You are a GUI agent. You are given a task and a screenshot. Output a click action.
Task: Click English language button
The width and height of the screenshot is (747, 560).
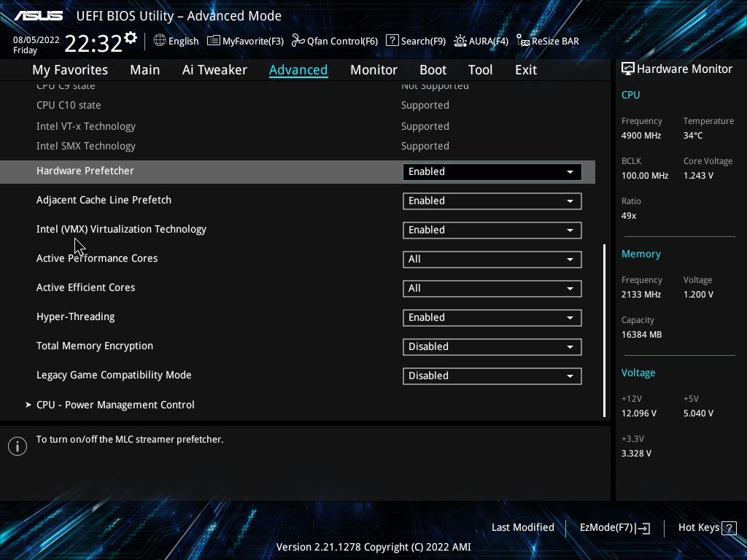(183, 41)
